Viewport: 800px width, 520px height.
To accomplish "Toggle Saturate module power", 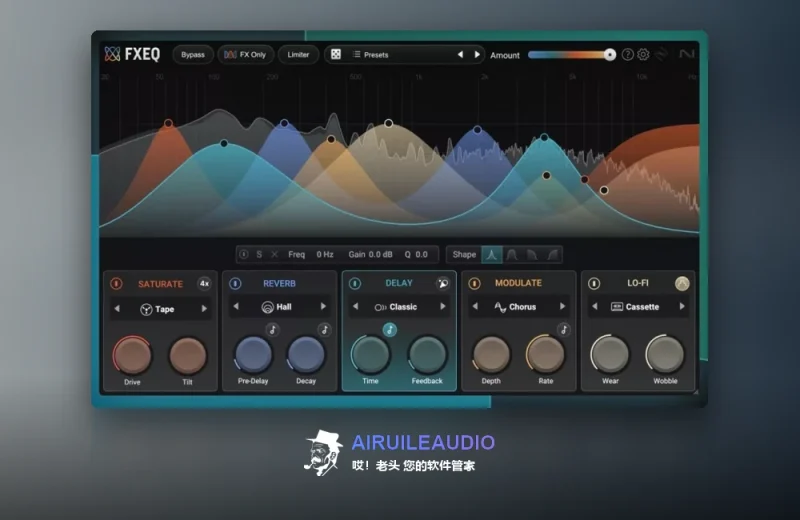I will click(116, 283).
